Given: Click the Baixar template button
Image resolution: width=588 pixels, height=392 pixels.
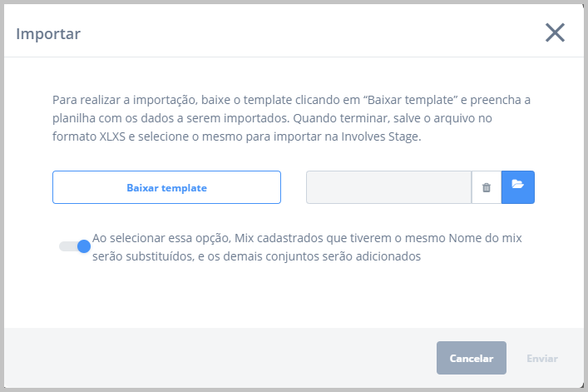Looking at the screenshot, I should 166,187.
